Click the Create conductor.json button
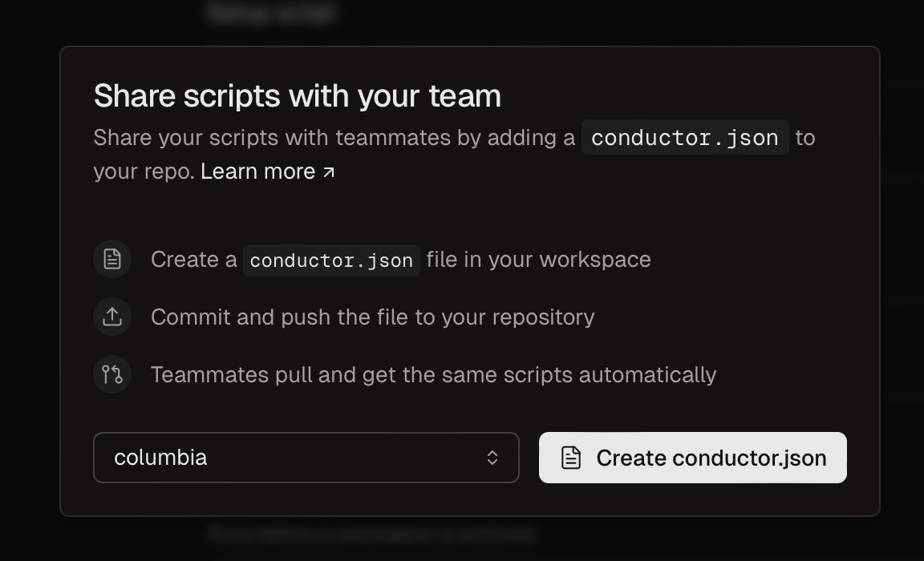 click(x=692, y=458)
